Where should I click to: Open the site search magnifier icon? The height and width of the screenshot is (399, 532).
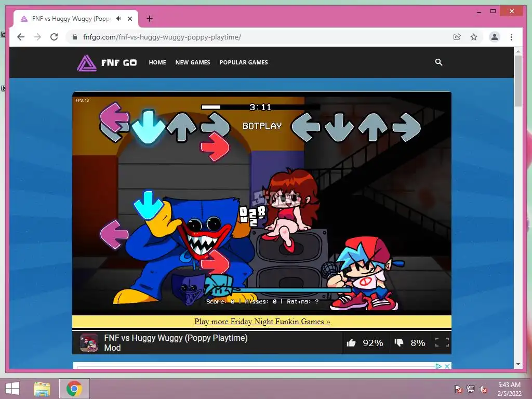click(x=438, y=62)
